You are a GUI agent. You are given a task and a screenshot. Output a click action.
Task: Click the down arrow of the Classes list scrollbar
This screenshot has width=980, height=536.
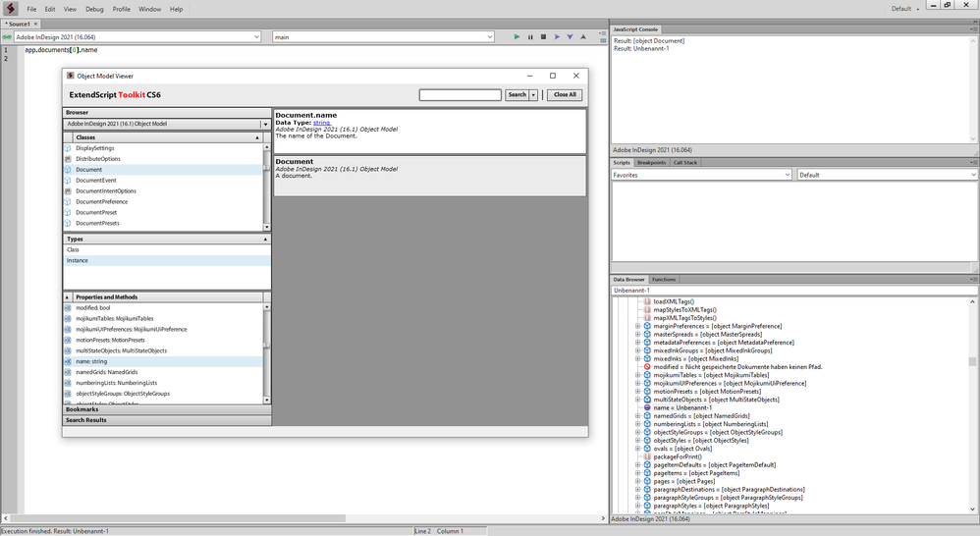(267, 228)
